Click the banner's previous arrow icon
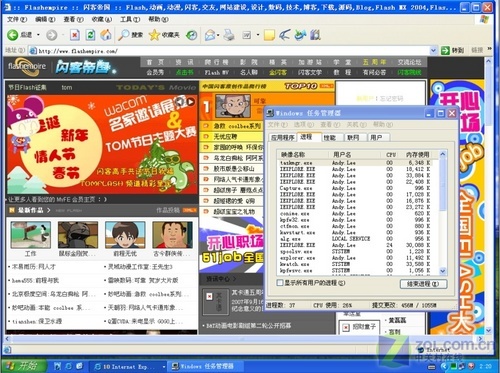This screenshot has height=373, width=500. [x=180, y=101]
